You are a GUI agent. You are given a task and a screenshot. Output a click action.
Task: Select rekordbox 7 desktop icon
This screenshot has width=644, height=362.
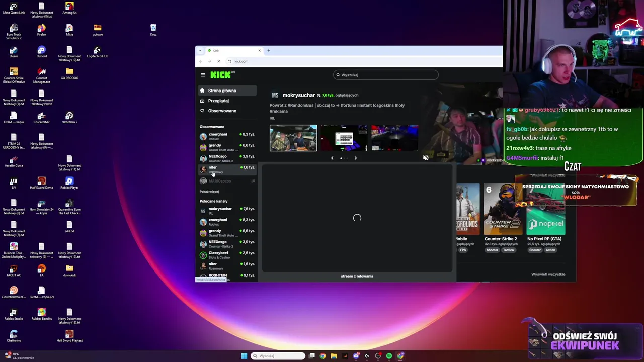click(69, 117)
